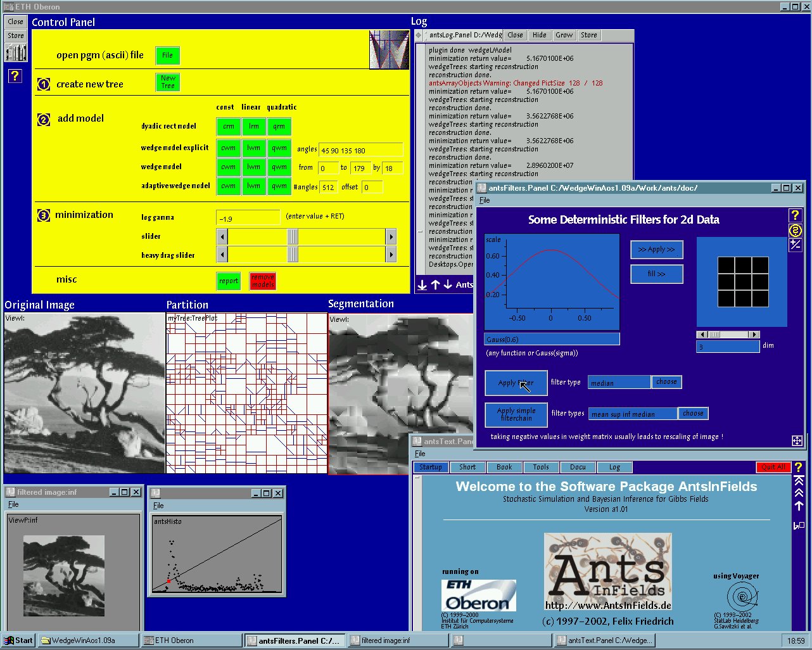The width and height of the screenshot is (812, 650).
Task: Click the jump-to-top double chevron with bar icon
Action: pos(799,480)
